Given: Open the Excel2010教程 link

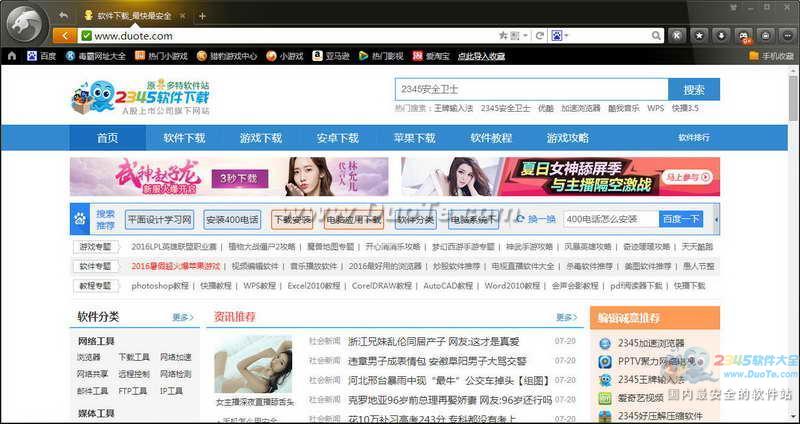Looking at the screenshot, I should click(313, 286).
